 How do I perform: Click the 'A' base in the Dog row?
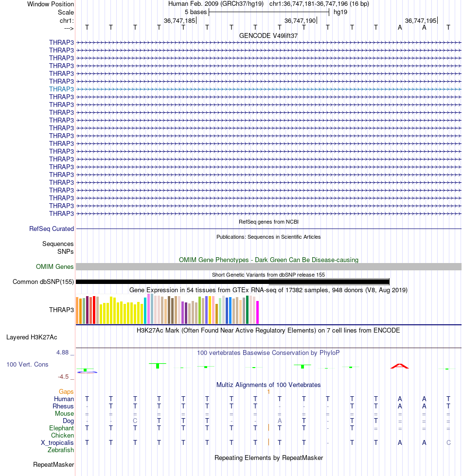(x=280, y=421)
